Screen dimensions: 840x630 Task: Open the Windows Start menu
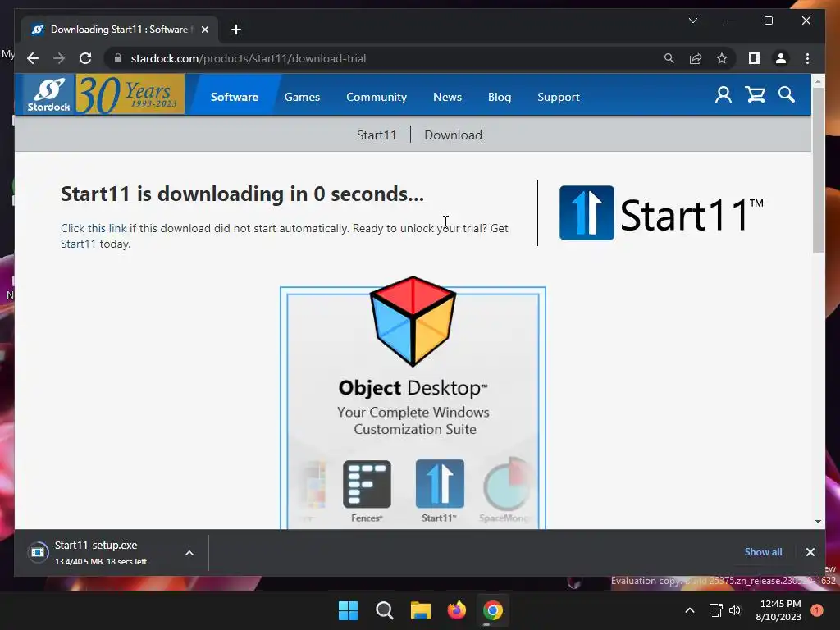point(348,610)
